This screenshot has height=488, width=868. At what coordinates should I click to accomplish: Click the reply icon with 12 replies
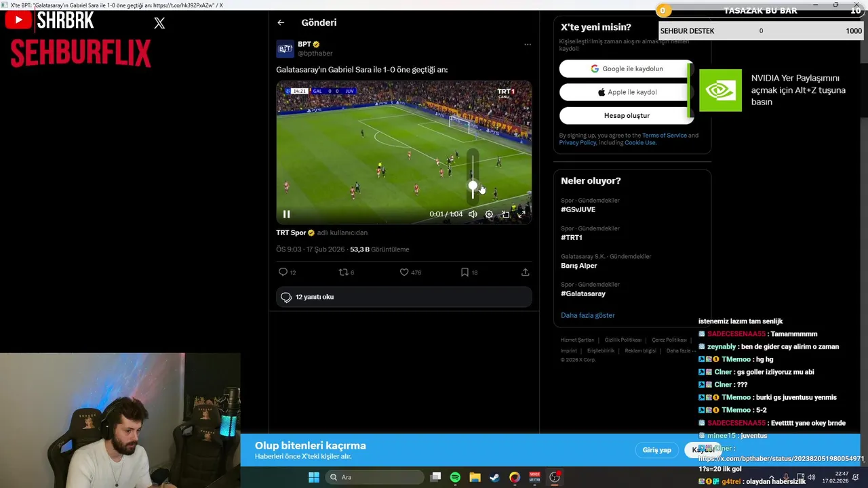[283, 272]
